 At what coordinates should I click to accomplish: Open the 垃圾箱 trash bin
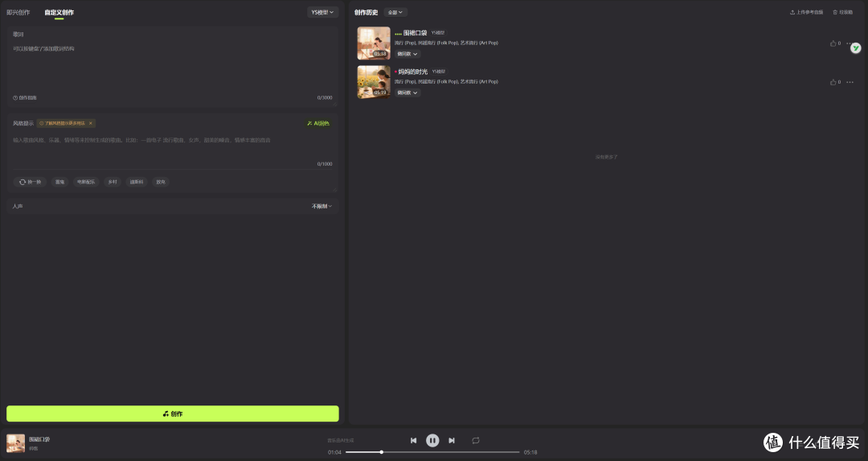coord(842,12)
